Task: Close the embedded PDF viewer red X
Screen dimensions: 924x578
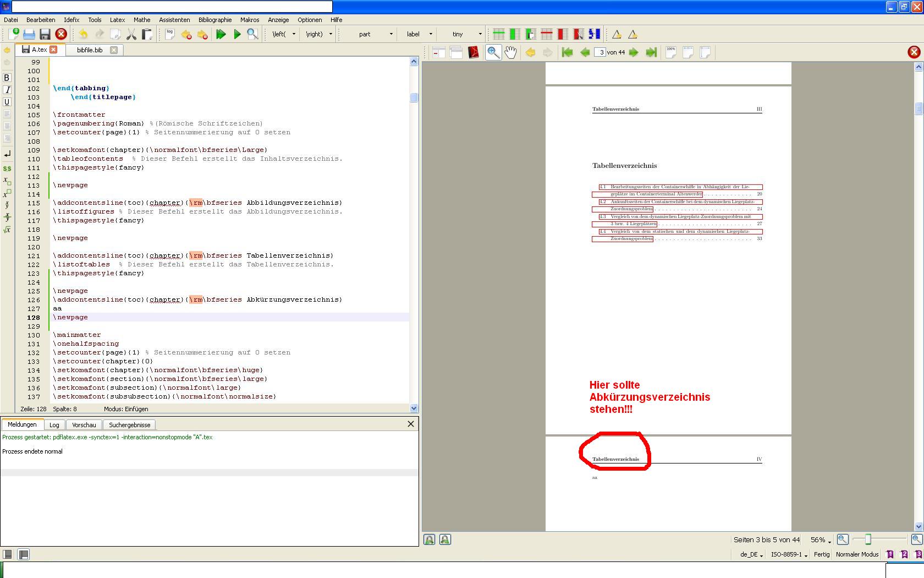Action: tap(914, 52)
